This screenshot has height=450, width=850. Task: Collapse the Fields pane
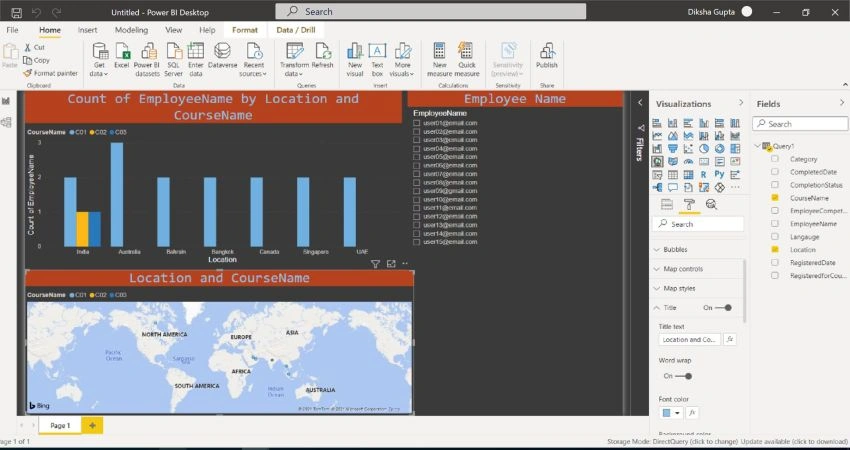click(841, 102)
